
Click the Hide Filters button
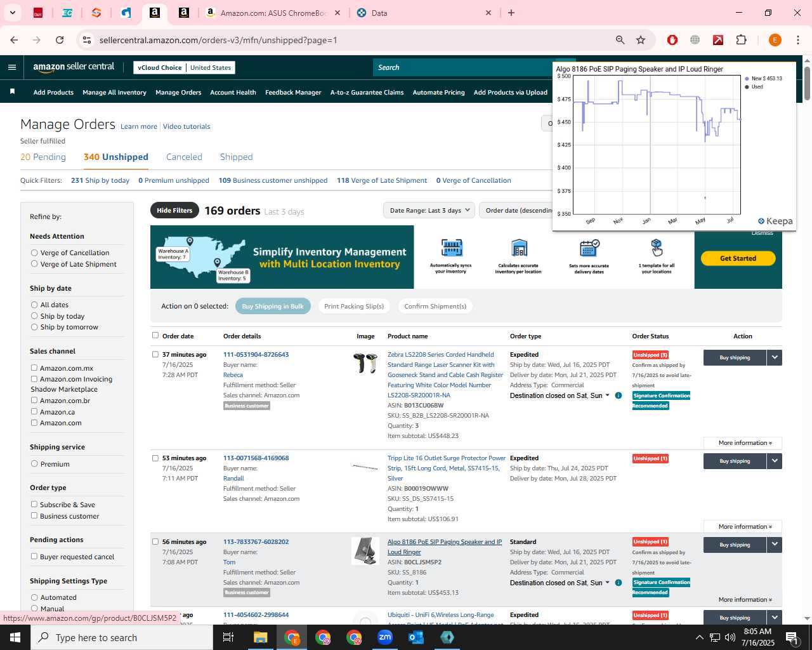pos(174,210)
